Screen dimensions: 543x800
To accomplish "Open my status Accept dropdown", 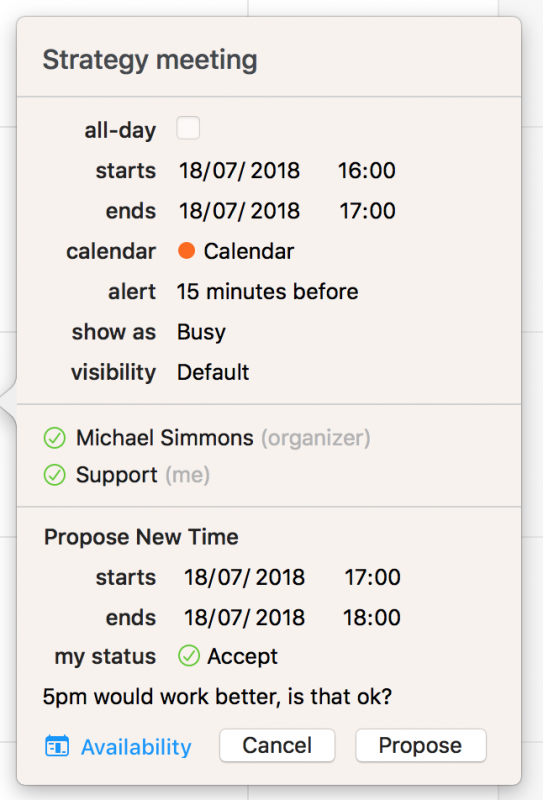I will (x=228, y=656).
